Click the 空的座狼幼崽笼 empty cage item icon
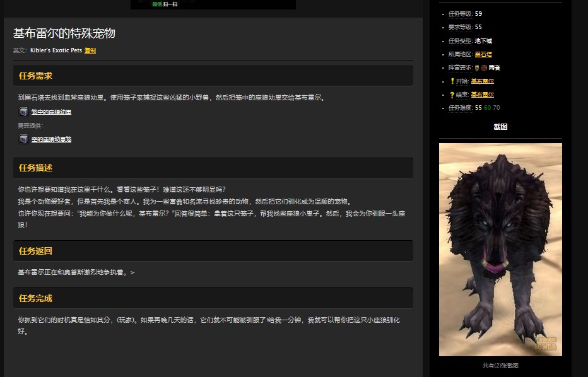 24,138
